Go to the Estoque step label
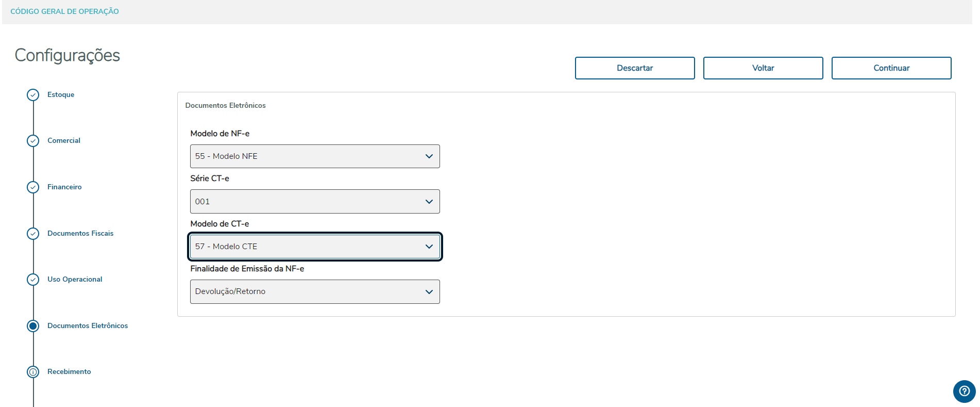Viewport: 980px width, 407px height. click(61, 95)
